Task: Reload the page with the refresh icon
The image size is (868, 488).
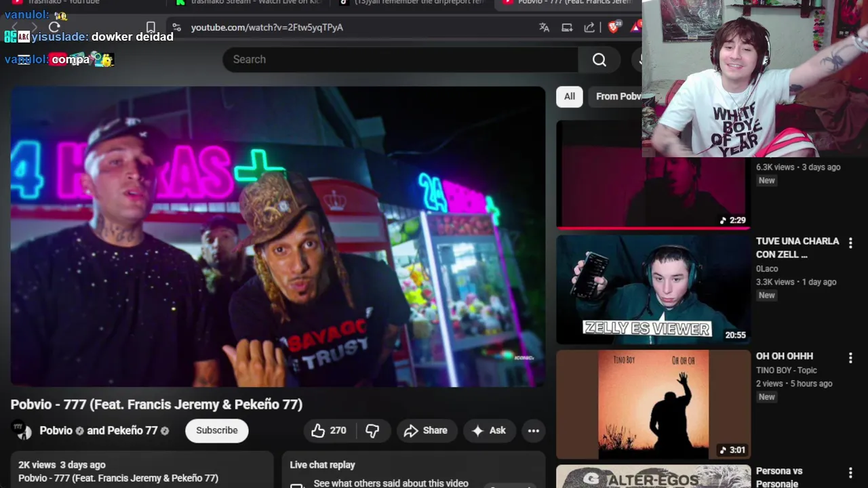Action: coord(54,27)
